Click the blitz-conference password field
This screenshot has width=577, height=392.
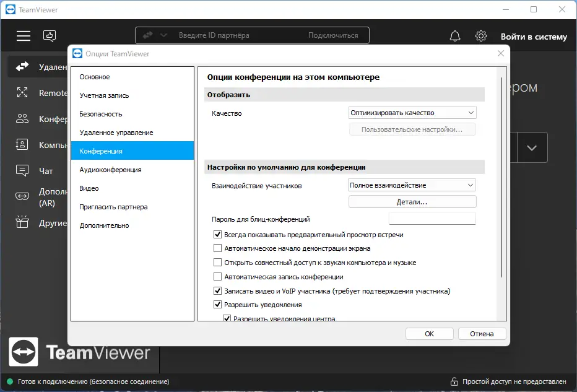[x=432, y=218]
